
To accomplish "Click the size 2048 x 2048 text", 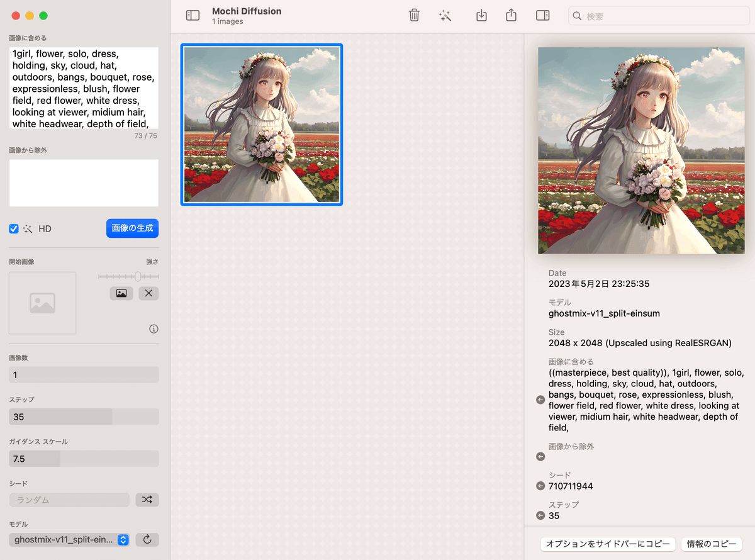I will coord(640,343).
